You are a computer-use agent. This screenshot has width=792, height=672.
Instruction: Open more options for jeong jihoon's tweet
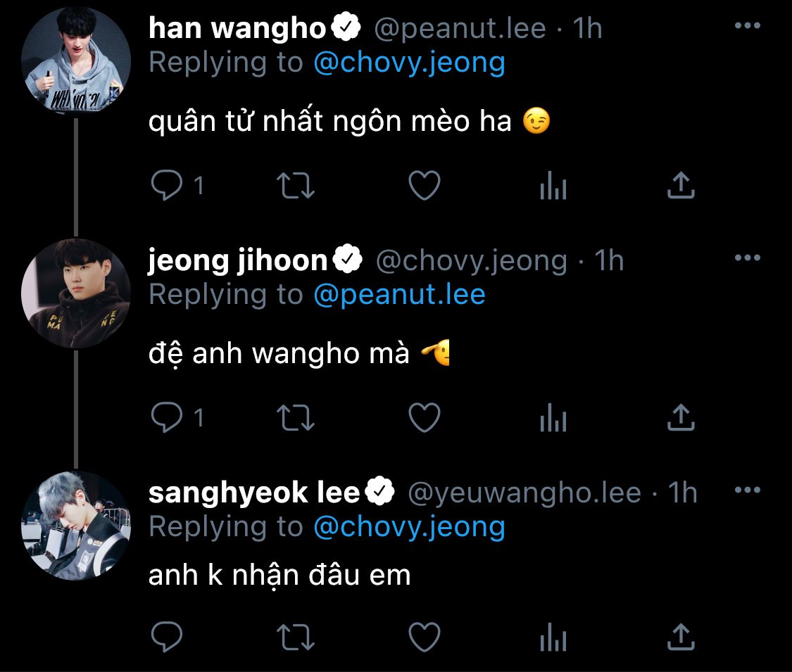coord(748,258)
